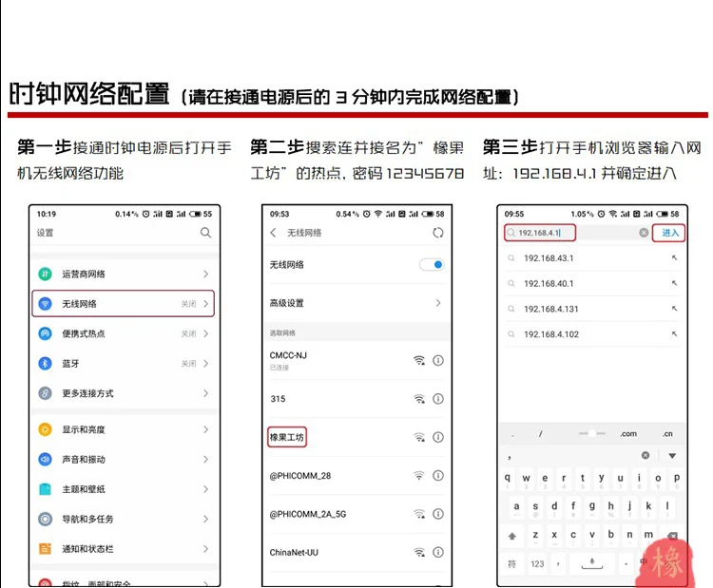Expand 显示和亮度 row chevron

click(x=206, y=429)
